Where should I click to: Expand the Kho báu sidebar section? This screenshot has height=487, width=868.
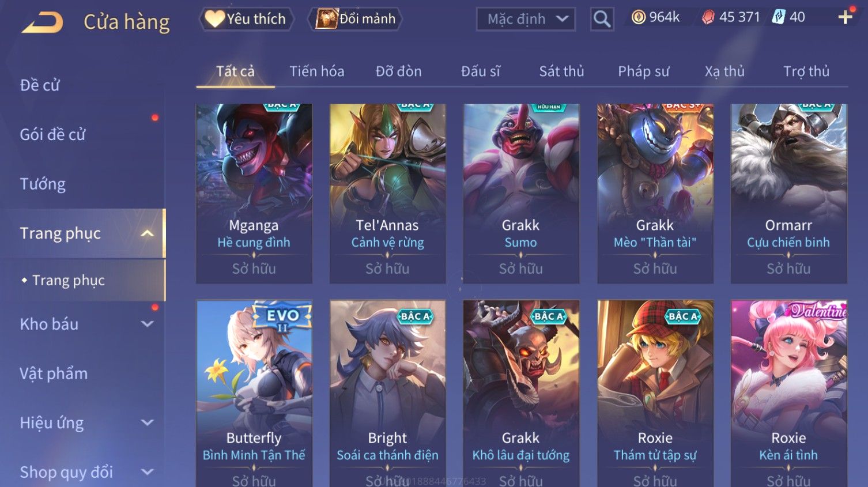click(x=148, y=324)
